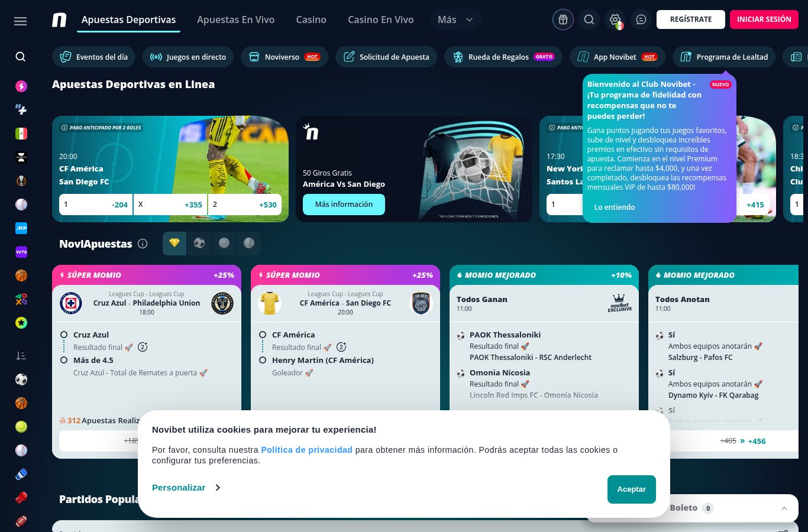This screenshot has height=532, width=808.
Task: Switch to Apuestas Deportivas tab
Action: click(128, 20)
